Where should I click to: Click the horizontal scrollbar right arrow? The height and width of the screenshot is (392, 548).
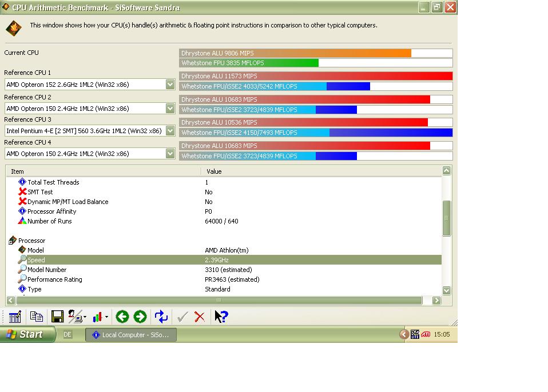point(436,300)
